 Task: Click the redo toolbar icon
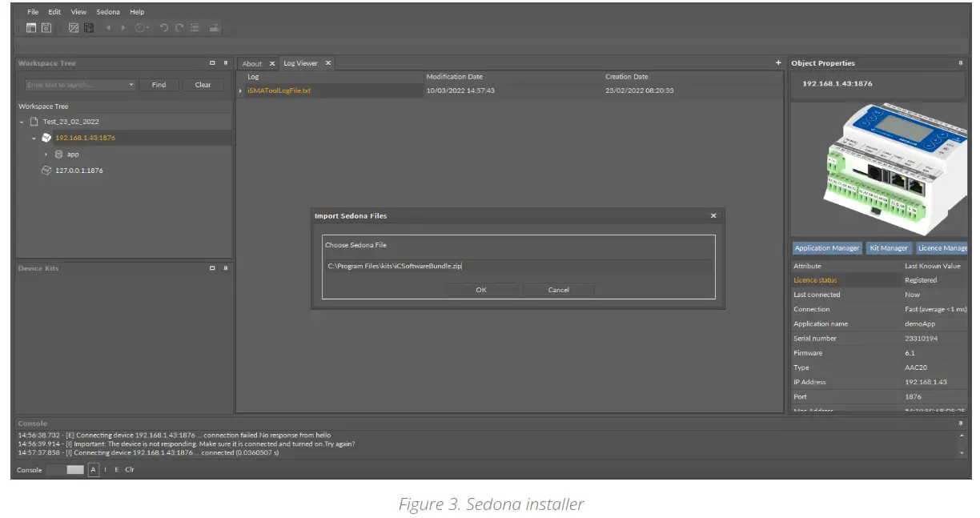coord(179,28)
